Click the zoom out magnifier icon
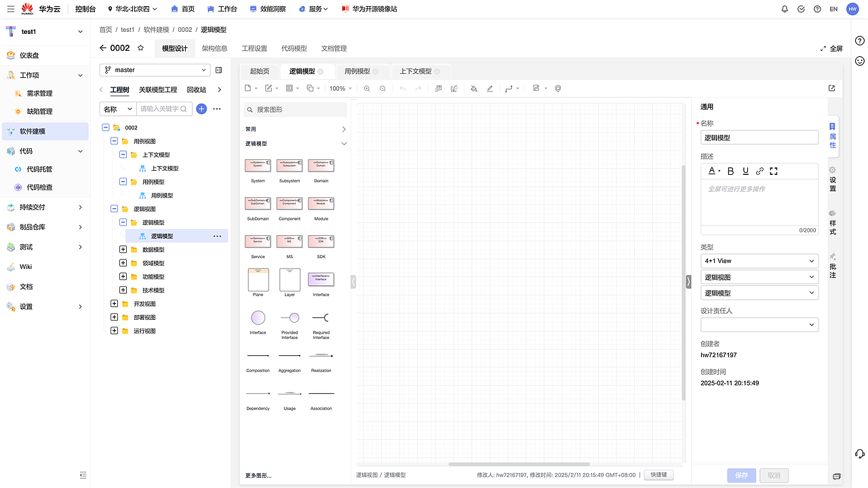The image size is (868, 488). (383, 88)
